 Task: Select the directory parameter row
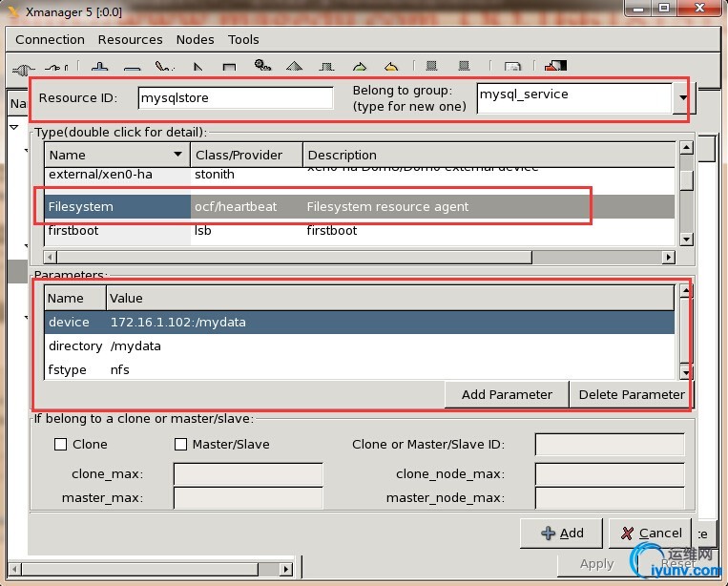coord(360,345)
